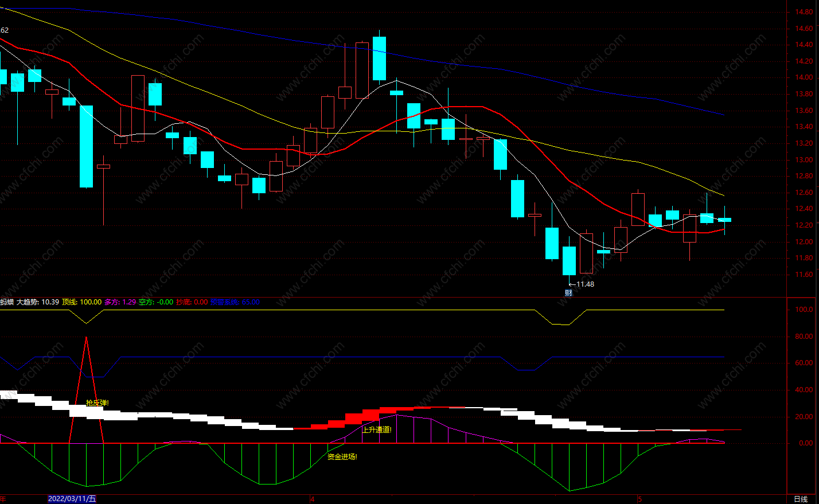Viewport: 819px width, 504px height.
Task: Click the 60.00 indicator axis label
Action: tap(804, 363)
